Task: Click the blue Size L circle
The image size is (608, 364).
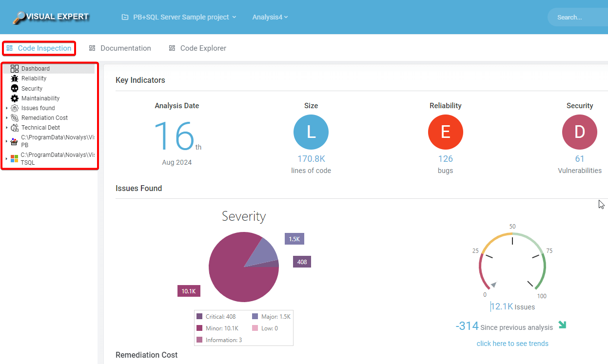Action: [x=311, y=132]
